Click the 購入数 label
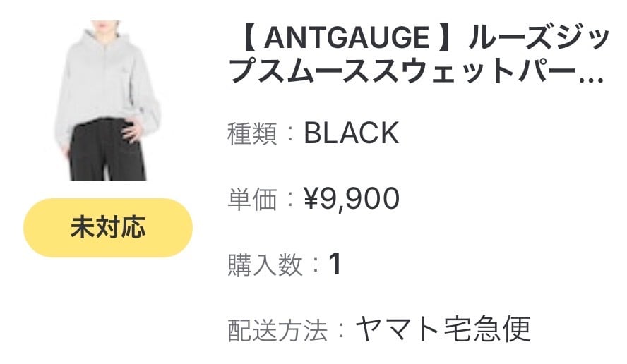 (x=263, y=266)
